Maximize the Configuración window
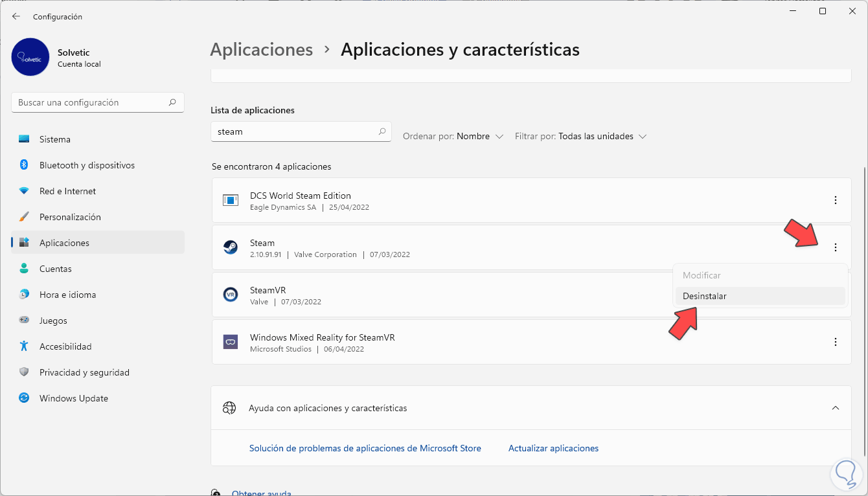868x496 pixels. [x=823, y=11]
